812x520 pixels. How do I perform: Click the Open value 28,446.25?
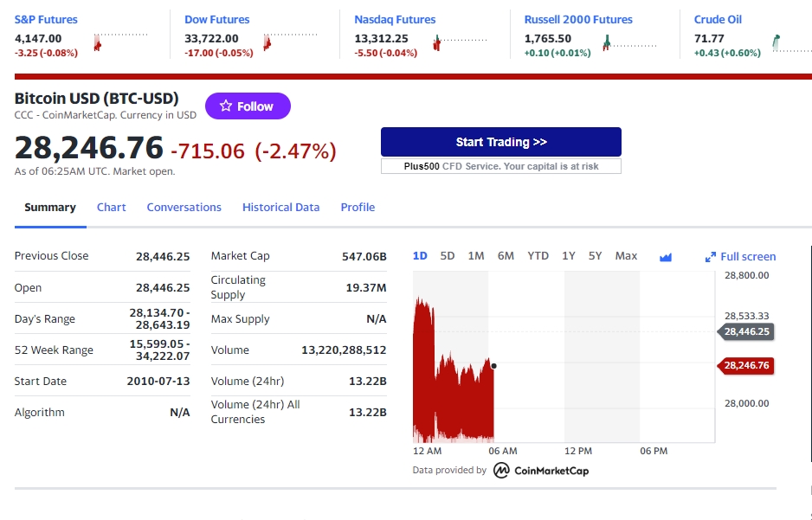coord(163,287)
